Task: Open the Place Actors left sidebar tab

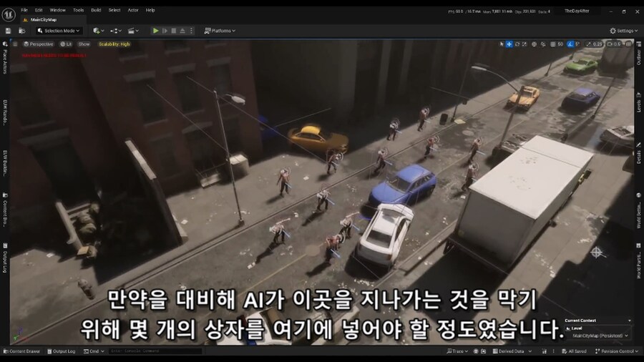Action: (5, 58)
